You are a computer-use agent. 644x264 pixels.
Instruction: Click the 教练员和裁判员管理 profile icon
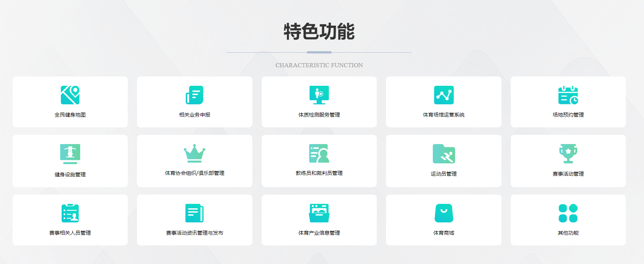[319, 153]
